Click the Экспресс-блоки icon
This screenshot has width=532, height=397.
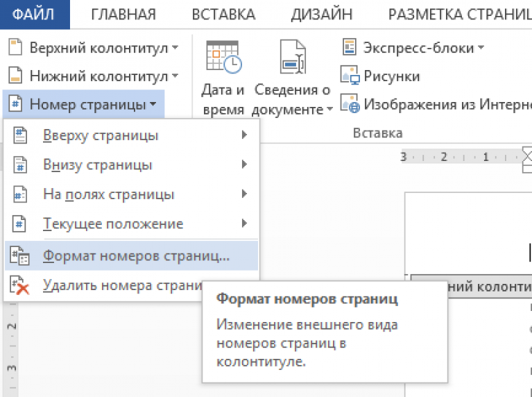[349, 48]
